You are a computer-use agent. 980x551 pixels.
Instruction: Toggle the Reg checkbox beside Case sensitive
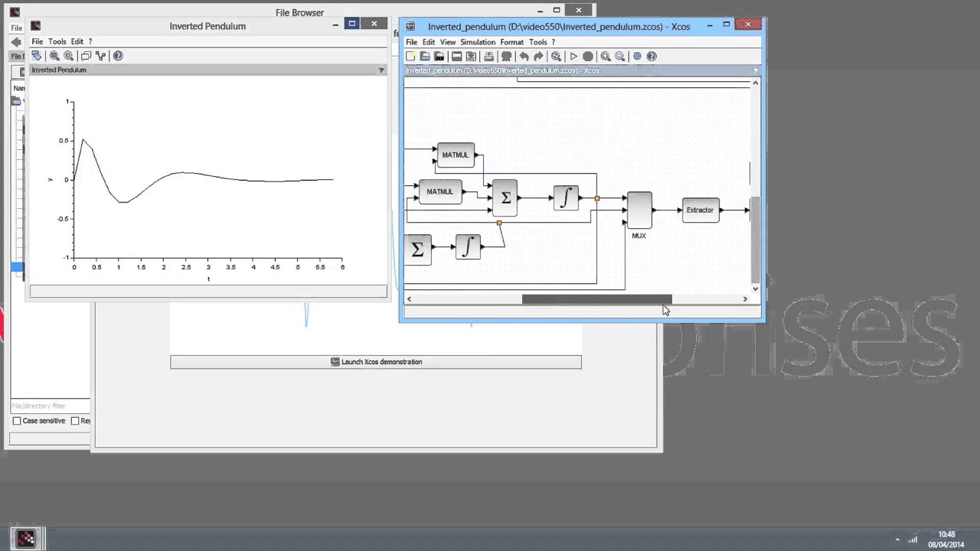point(75,421)
